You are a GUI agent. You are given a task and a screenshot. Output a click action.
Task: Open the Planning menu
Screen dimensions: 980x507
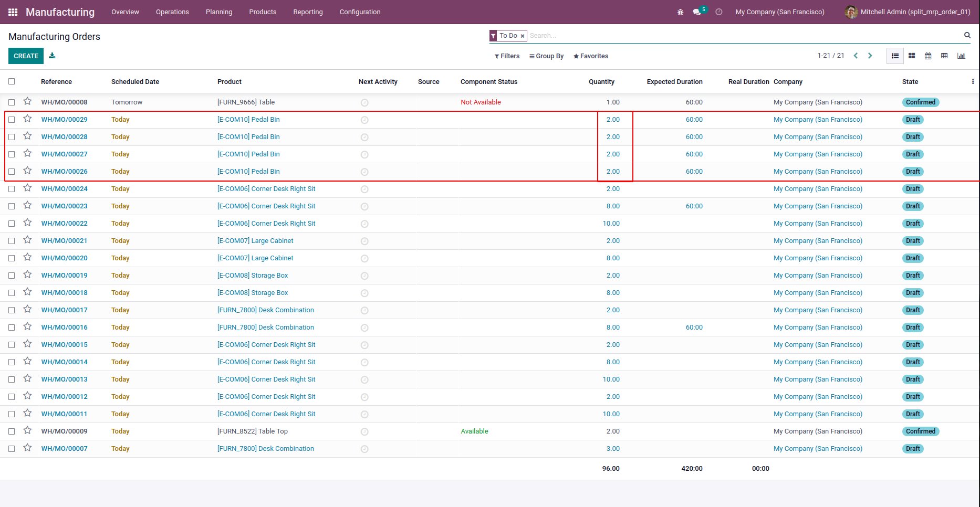click(x=218, y=12)
